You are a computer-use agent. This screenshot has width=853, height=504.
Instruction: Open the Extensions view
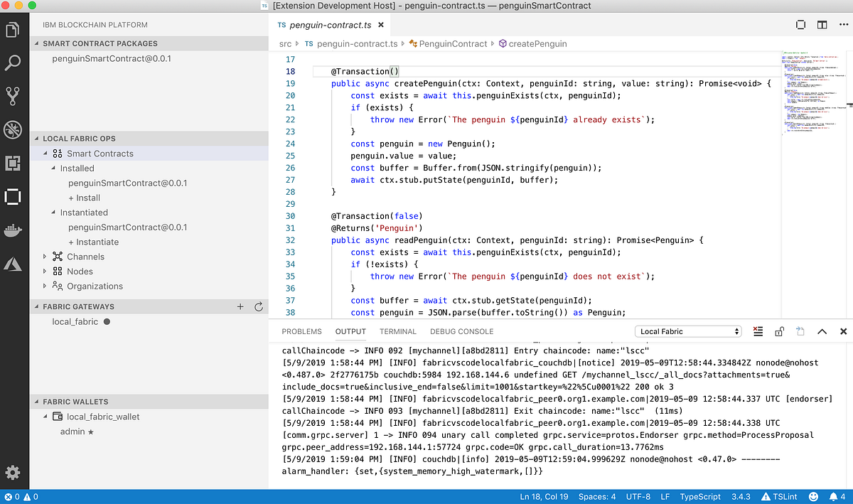(13, 163)
